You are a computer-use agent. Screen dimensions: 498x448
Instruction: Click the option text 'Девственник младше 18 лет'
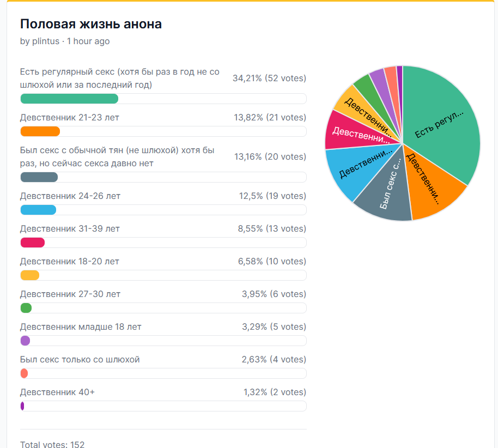81,327
